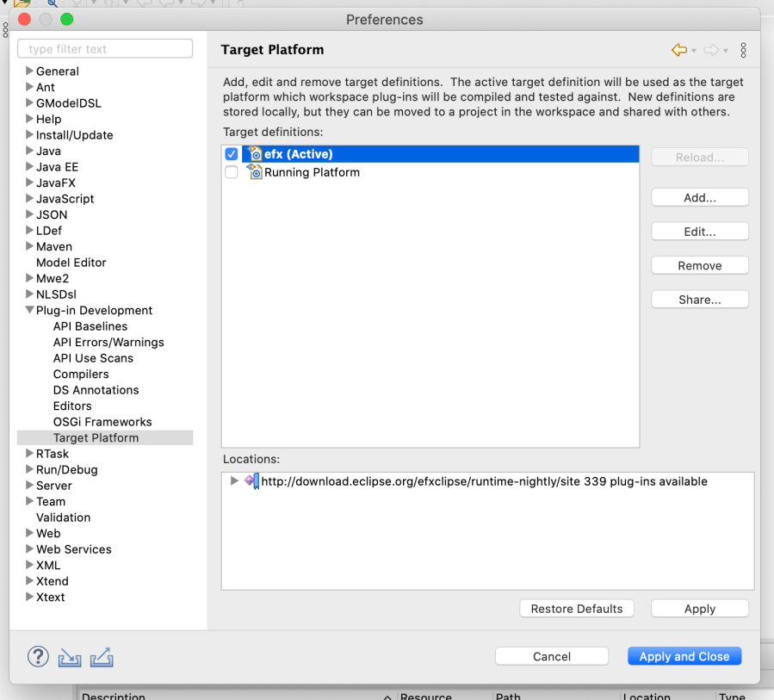Expand the Java preferences node
The height and width of the screenshot is (700, 774).
click(29, 151)
